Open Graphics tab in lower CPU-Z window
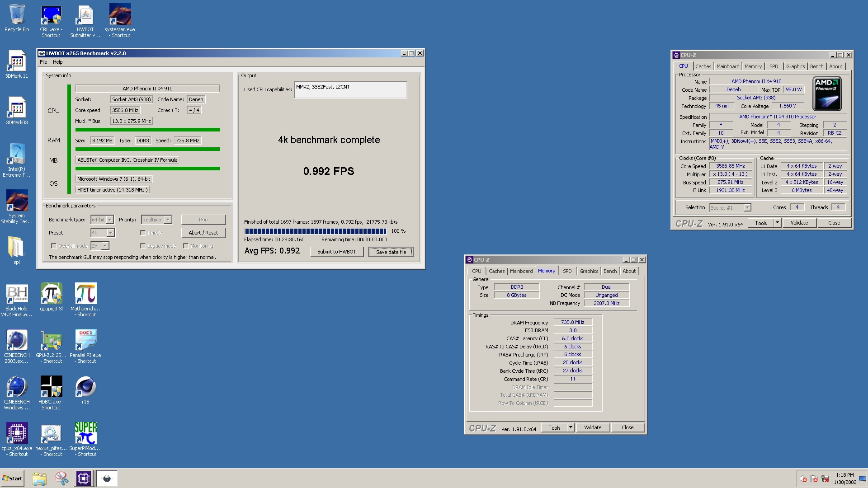The height and width of the screenshot is (488, 868). (589, 271)
